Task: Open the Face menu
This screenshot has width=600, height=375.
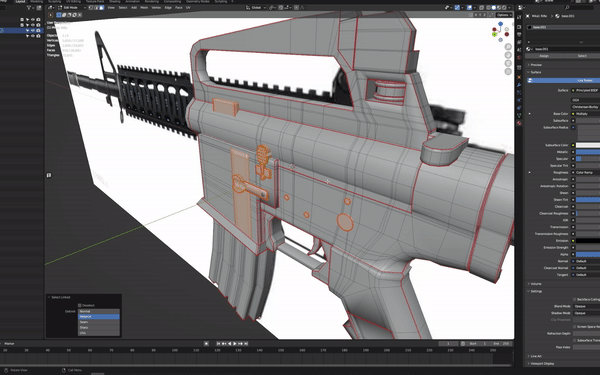Action: [x=179, y=8]
